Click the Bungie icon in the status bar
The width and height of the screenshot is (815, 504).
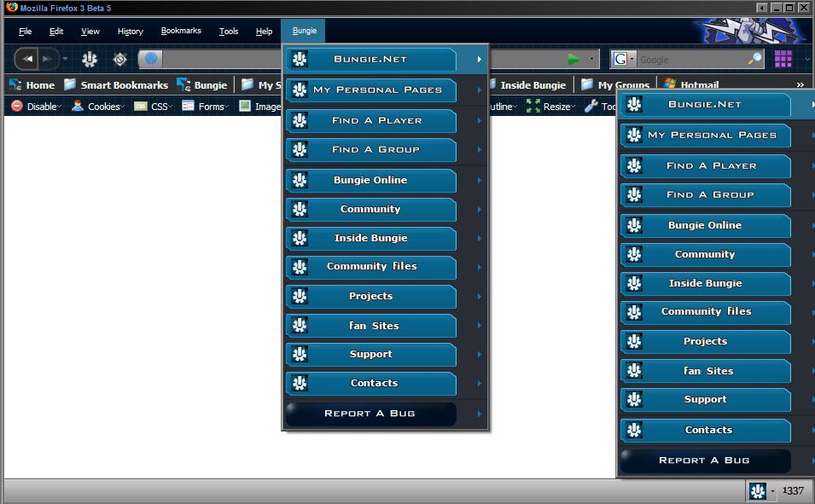[757, 490]
